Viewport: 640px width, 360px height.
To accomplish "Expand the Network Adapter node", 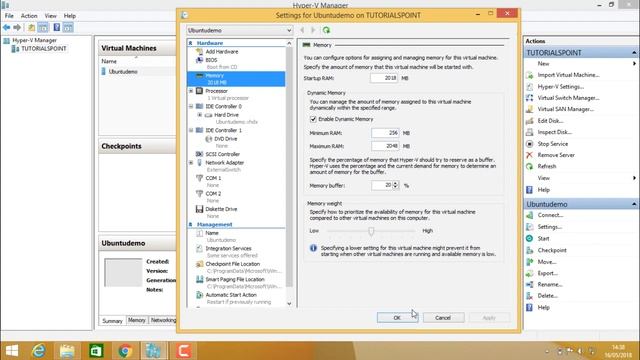I will (191, 163).
